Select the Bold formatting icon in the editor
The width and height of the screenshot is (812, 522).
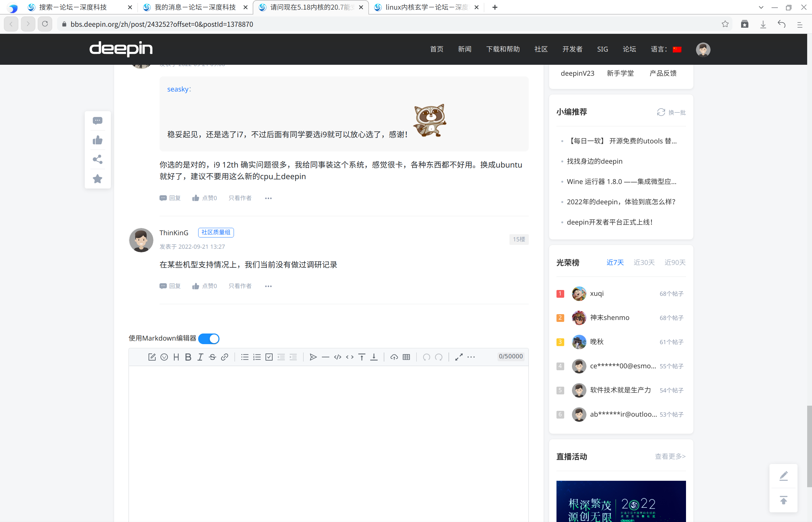[188, 357]
